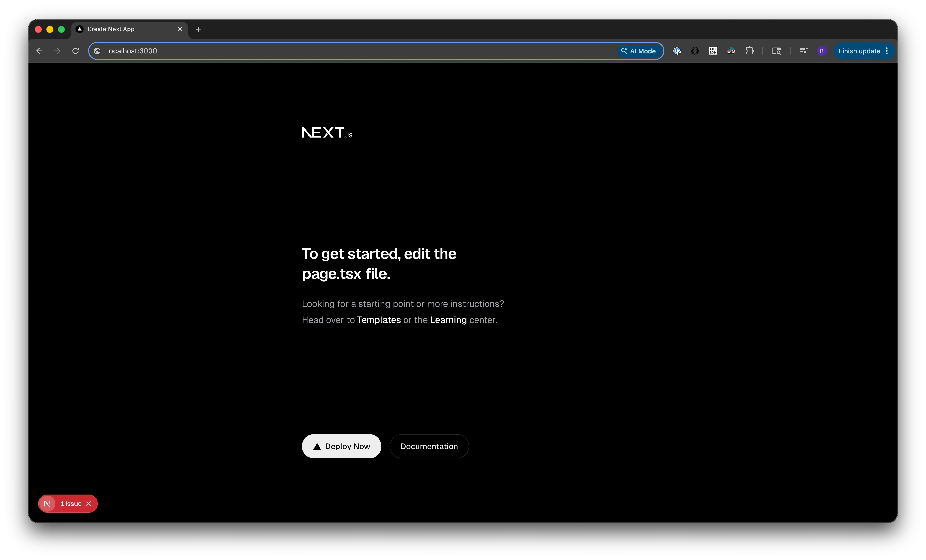Click the browser forward arrow
Image resolution: width=926 pixels, height=560 pixels.
click(57, 51)
